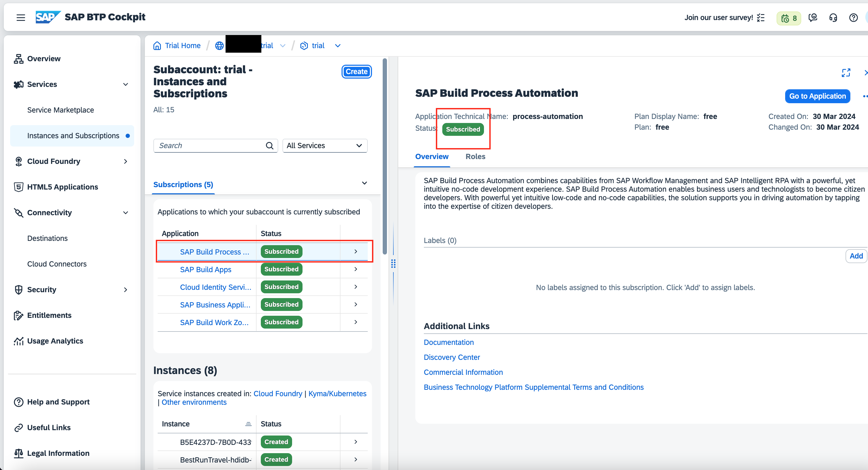Open the hamburger navigation menu
Image resolution: width=868 pixels, height=470 pixels.
coord(21,18)
